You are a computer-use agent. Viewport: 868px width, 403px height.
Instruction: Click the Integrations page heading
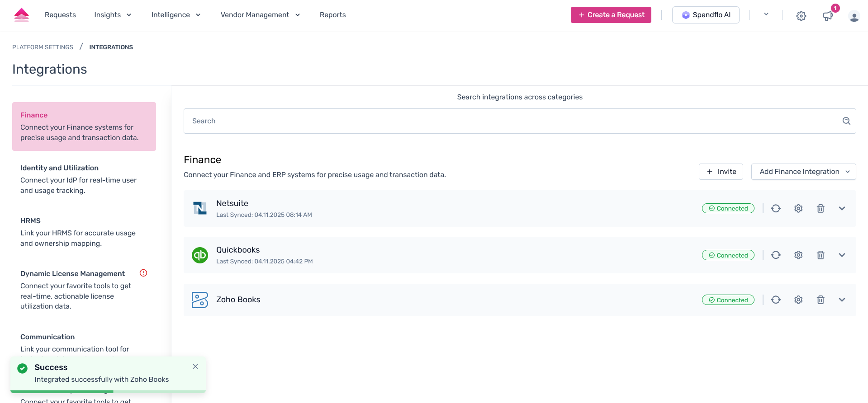click(50, 69)
